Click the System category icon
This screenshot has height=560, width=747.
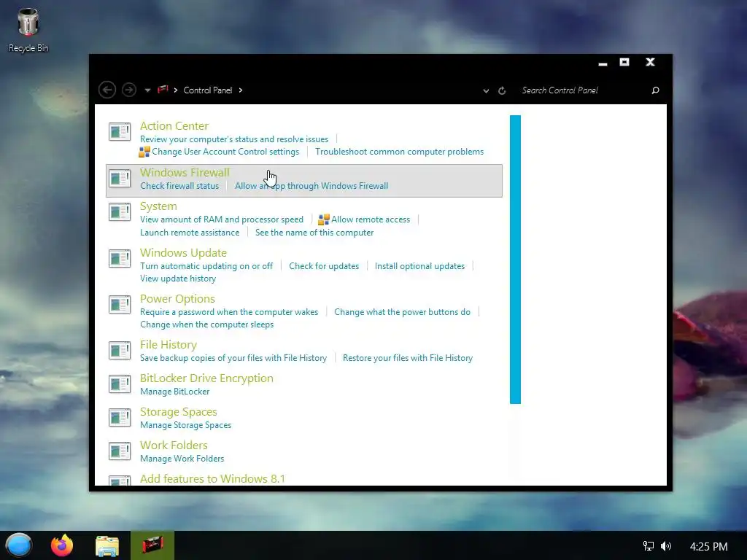pos(120,212)
